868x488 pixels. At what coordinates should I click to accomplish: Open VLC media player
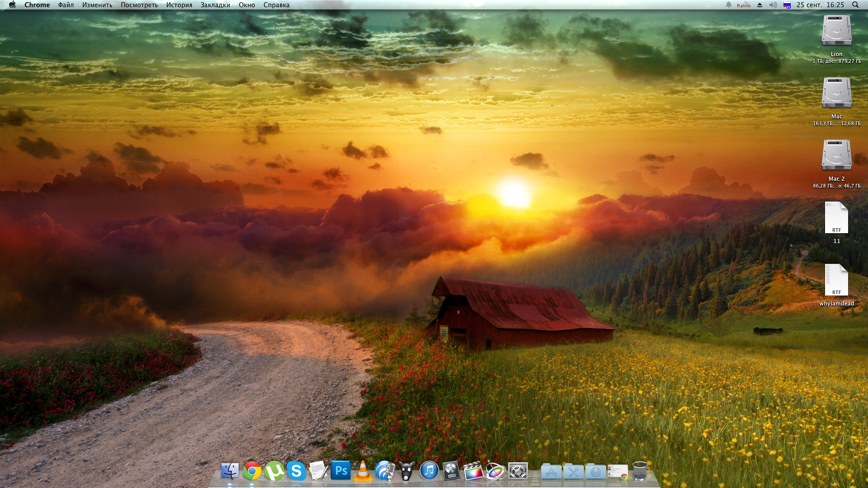(363, 471)
